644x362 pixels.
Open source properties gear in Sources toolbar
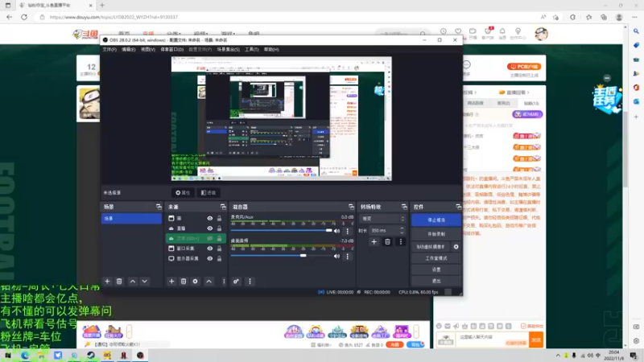(x=196, y=281)
